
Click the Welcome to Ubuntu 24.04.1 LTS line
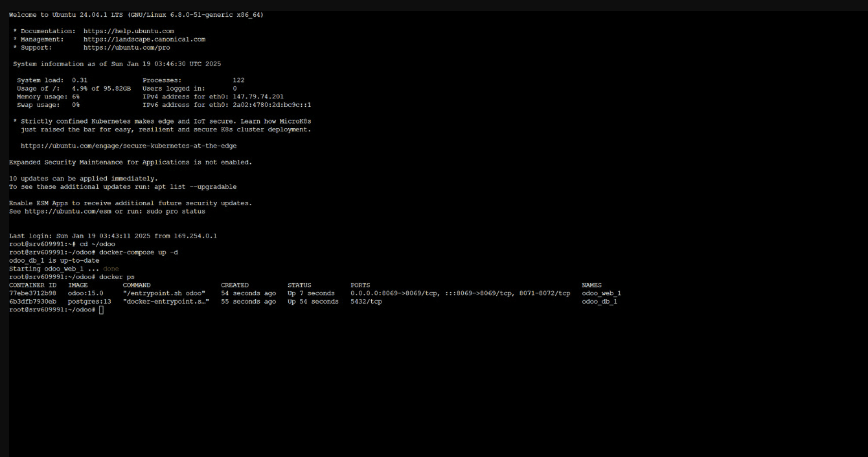[136, 15]
